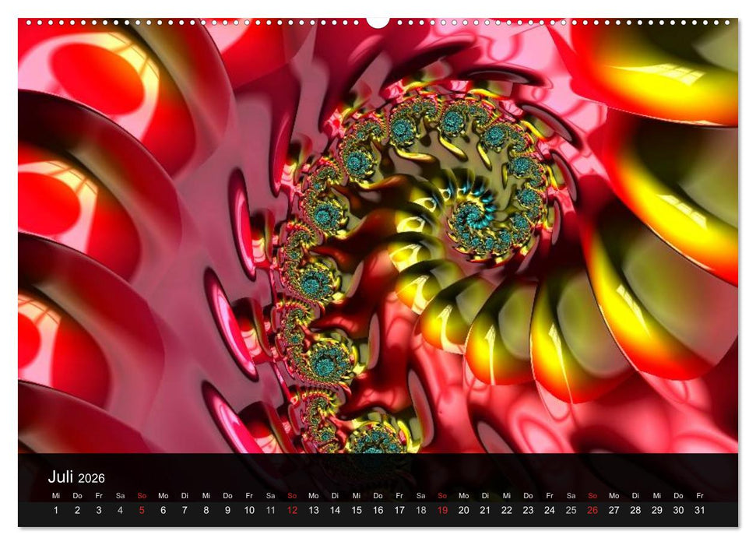The image size is (756, 545).
Task: Click the year 2026 label
Action: coord(91,478)
